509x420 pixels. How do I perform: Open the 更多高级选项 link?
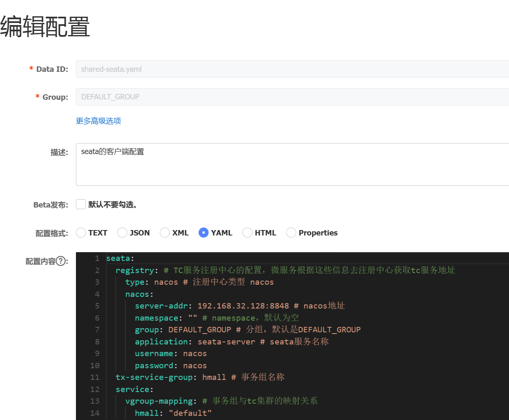point(98,121)
